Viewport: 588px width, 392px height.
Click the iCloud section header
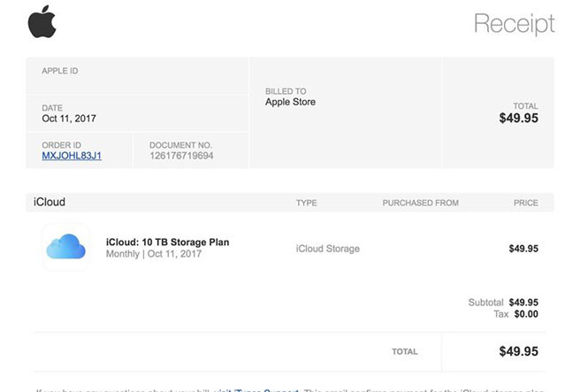point(50,202)
